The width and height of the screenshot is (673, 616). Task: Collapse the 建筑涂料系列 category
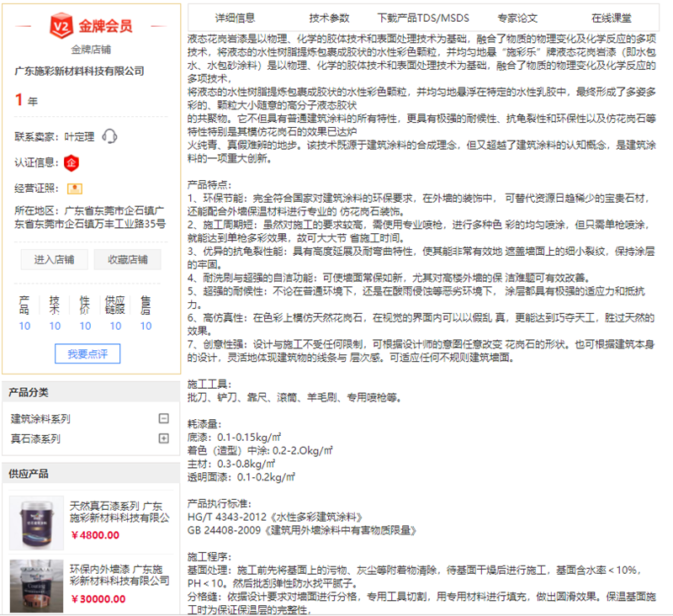point(163,418)
